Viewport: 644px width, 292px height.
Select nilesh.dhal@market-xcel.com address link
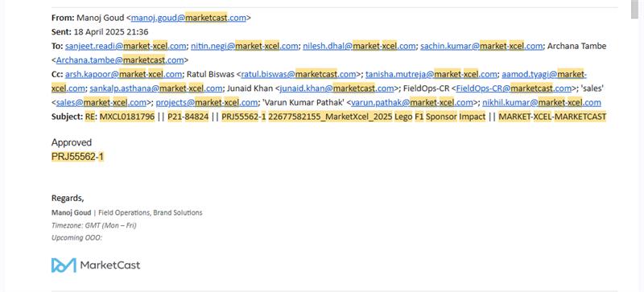(359, 46)
